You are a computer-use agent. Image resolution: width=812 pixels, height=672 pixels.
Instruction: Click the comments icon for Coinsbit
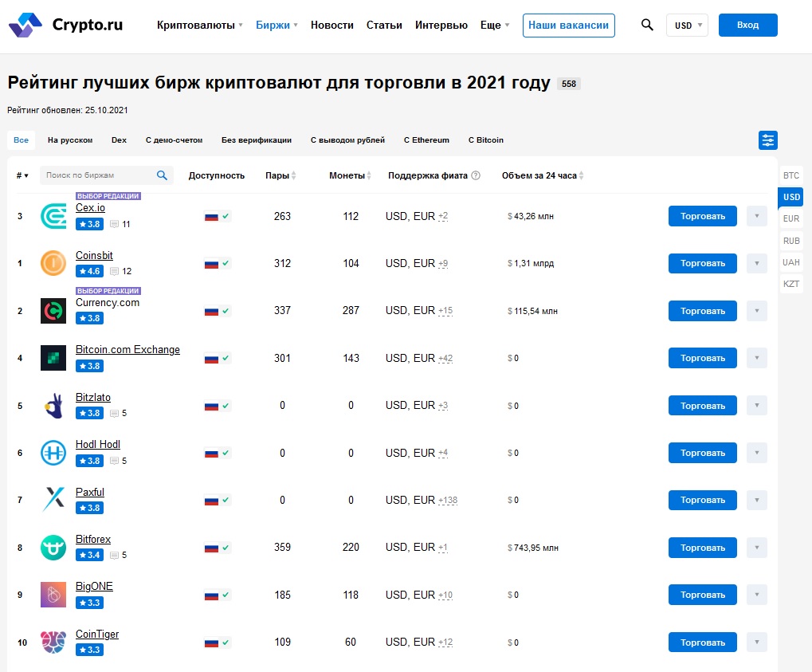[115, 272]
